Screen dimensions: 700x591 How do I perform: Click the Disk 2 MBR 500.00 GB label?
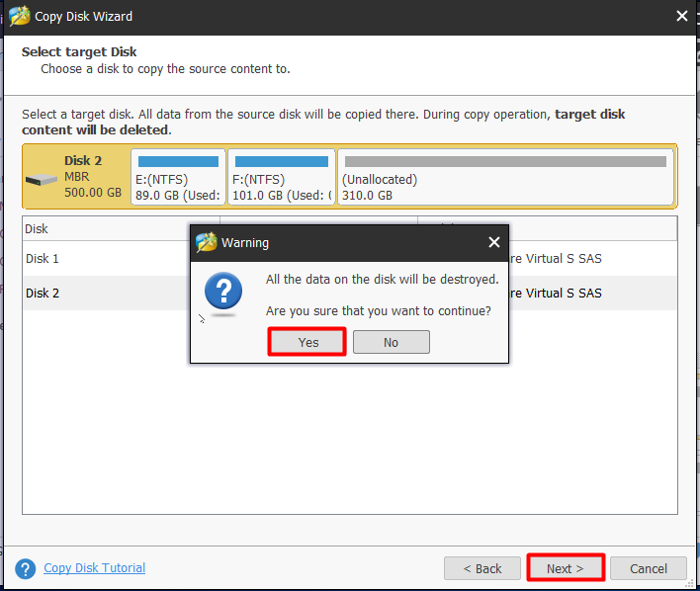click(93, 176)
